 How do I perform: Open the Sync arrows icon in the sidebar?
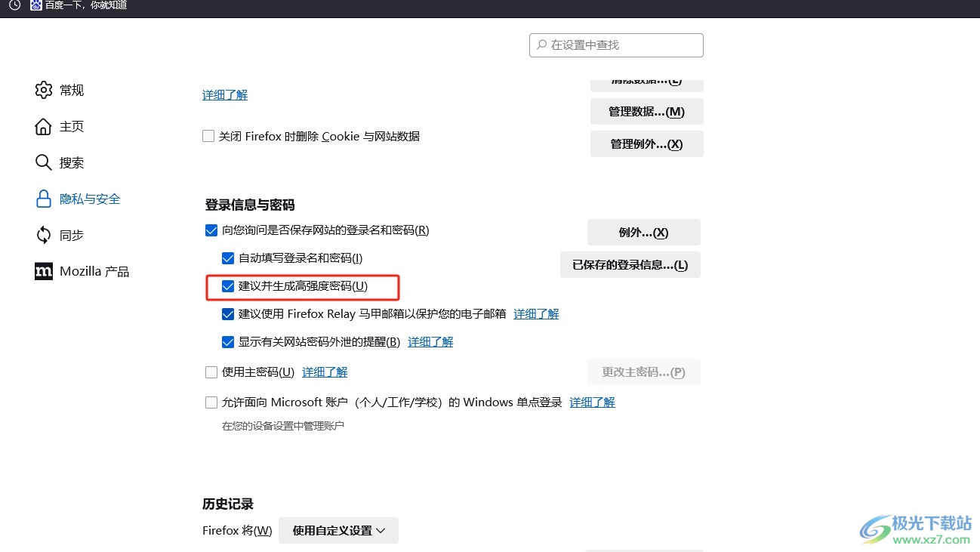click(44, 235)
